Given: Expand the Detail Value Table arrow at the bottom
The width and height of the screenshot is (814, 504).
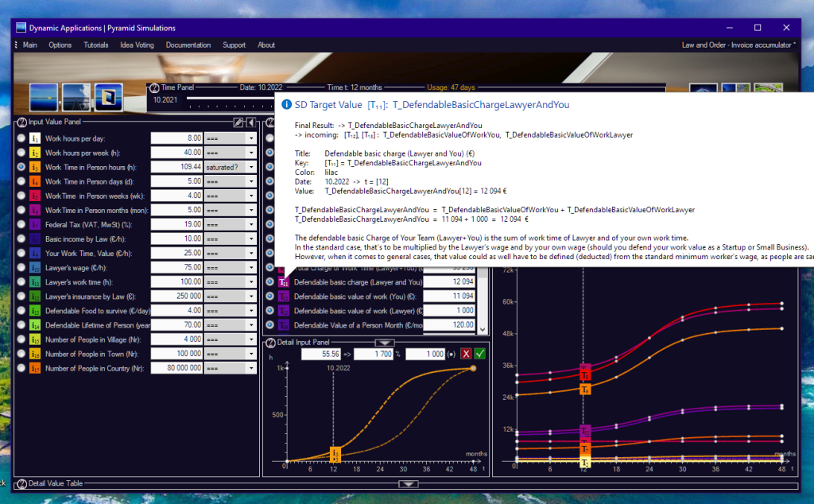Looking at the screenshot, I should 407,483.
